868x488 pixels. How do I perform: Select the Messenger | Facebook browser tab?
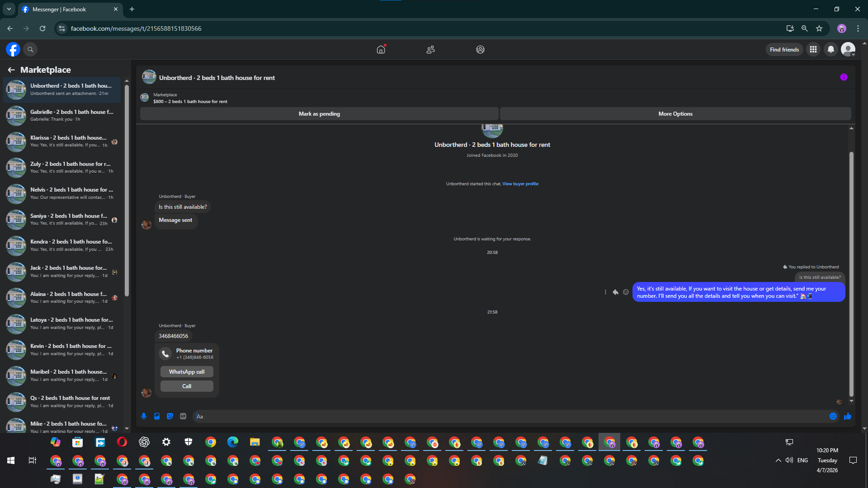point(70,9)
